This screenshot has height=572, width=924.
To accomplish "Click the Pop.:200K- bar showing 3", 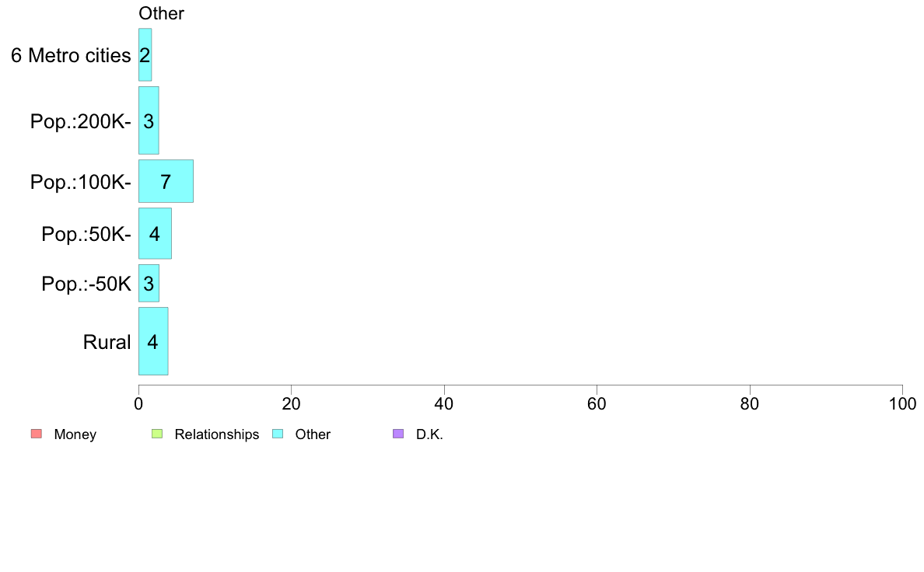I will tap(149, 120).
